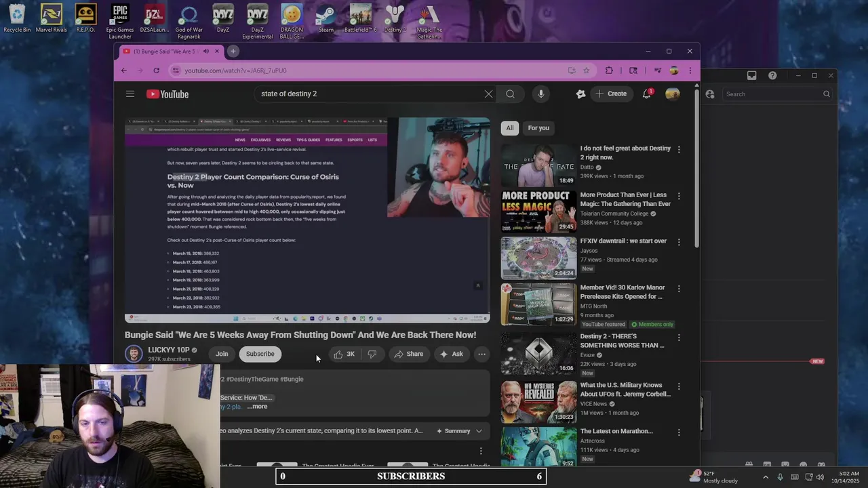Open YouTube notifications bell
Viewport: 868px width, 488px height.
pos(647,94)
